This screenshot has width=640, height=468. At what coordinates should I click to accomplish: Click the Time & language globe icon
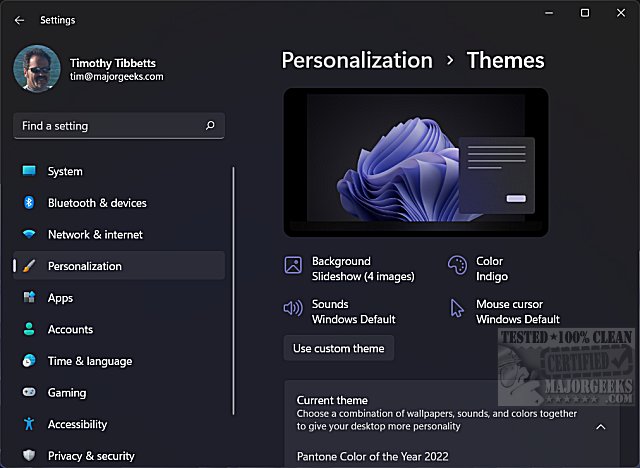pos(29,361)
